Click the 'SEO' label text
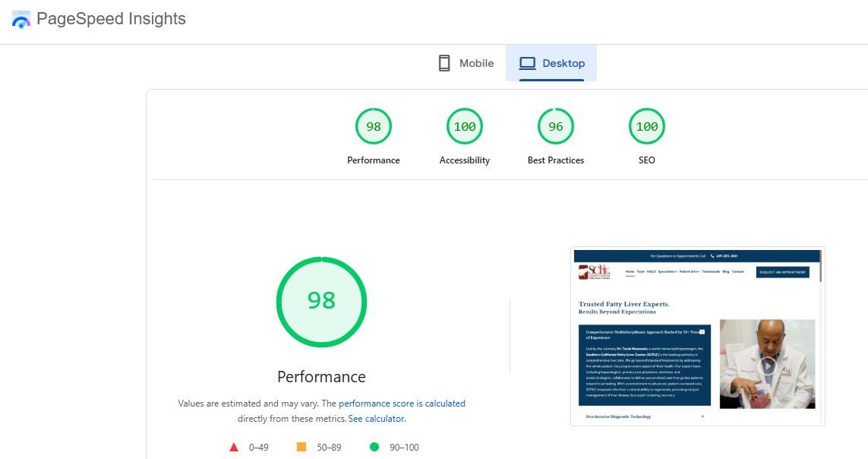Image resolution: width=868 pixels, height=459 pixels. click(646, 160)
